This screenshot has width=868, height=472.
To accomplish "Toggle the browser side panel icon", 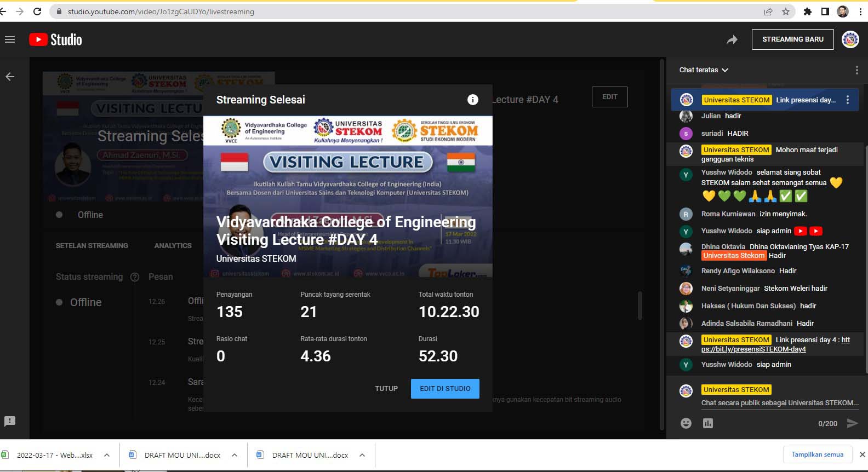I will coord(825,11).
